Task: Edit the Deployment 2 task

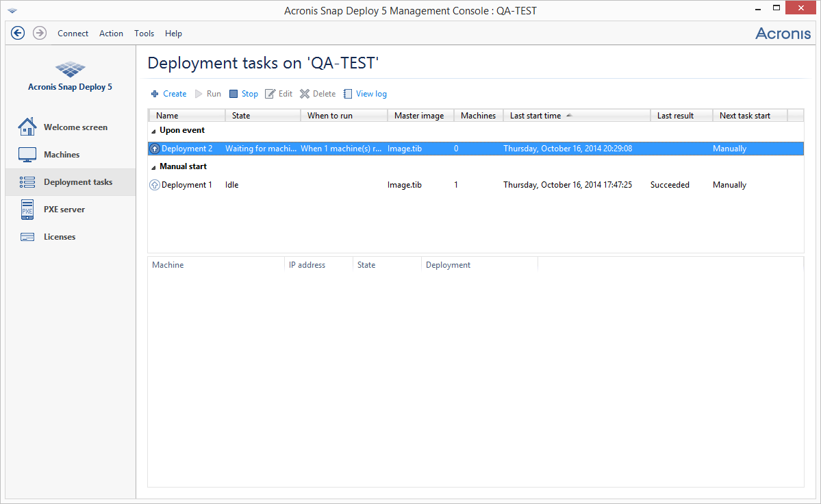Action: pos(279,93)
